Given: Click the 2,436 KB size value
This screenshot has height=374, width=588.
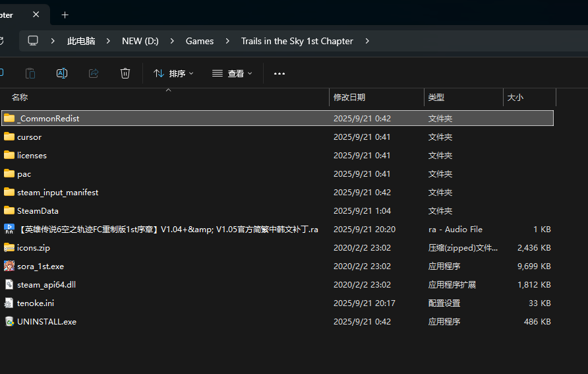Looking at the screenshot, I should (534, 248).
